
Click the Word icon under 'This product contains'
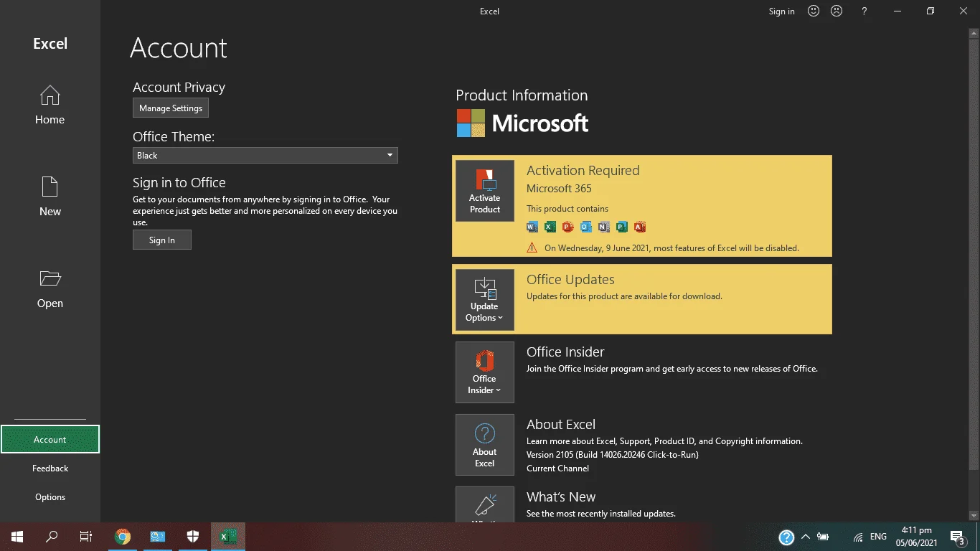coord(532,227)
